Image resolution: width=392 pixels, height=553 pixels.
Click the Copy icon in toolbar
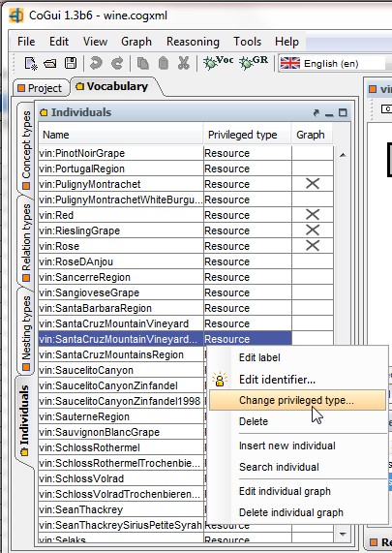[143, 64]
